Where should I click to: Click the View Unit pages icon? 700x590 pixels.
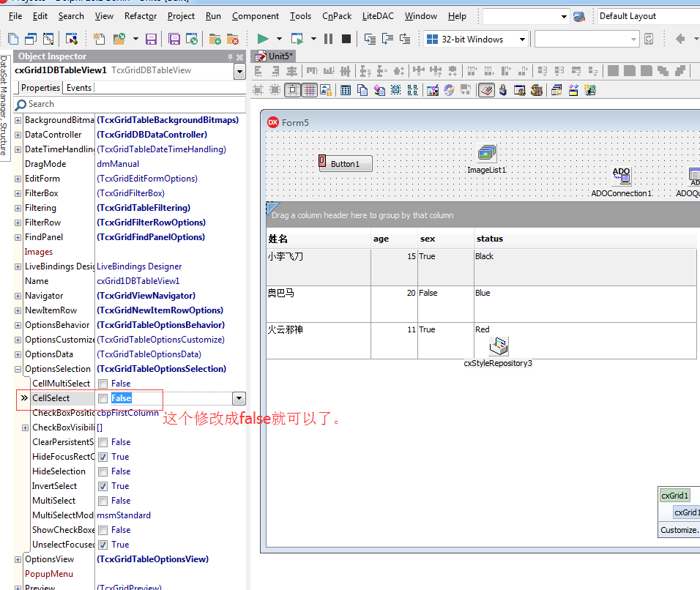(x=13, y=39)
